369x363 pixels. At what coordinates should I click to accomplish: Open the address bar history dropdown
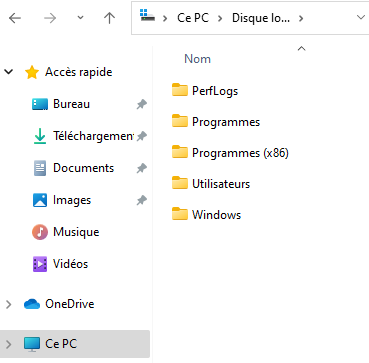click(x=361, y=17)
